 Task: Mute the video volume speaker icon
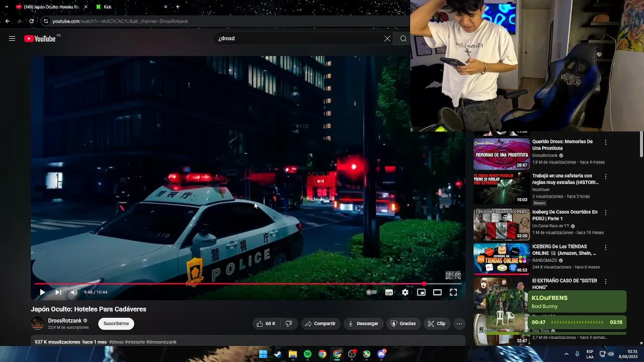tap(74, 292)
